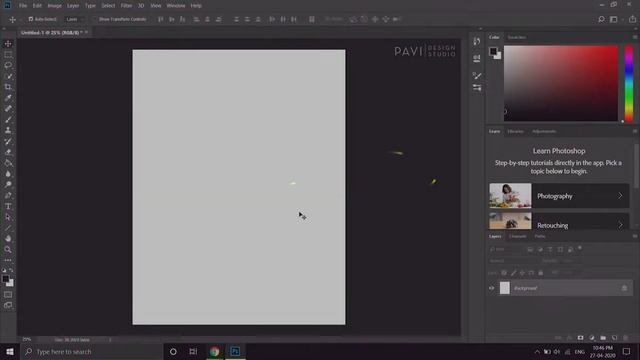This screenshot has height=360, width=640.
Task: Select the Hand tool
Action: (x=8, y=238)
